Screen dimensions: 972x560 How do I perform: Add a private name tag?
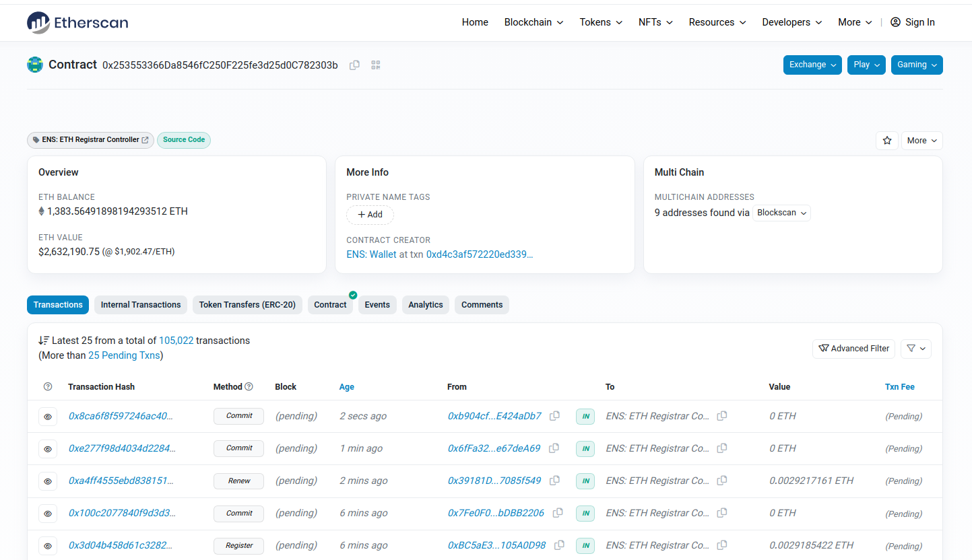pyautogui.click(x=370, y=215)
